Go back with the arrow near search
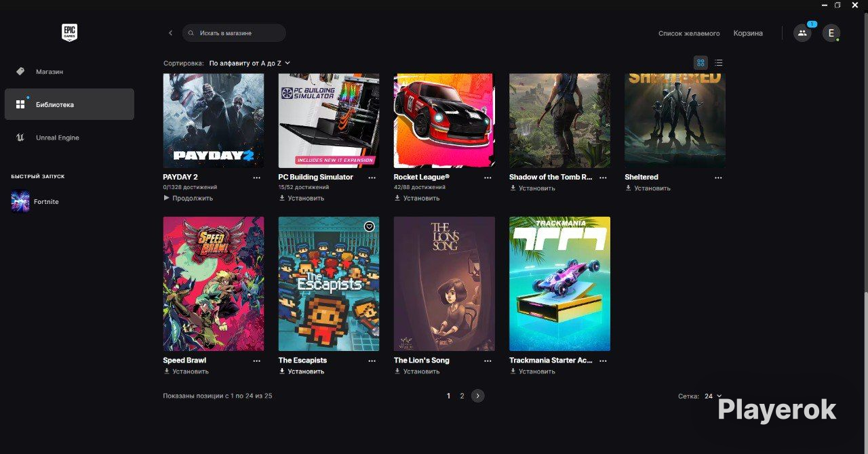This screenshot has width=868, height=454. coord(170,33)
